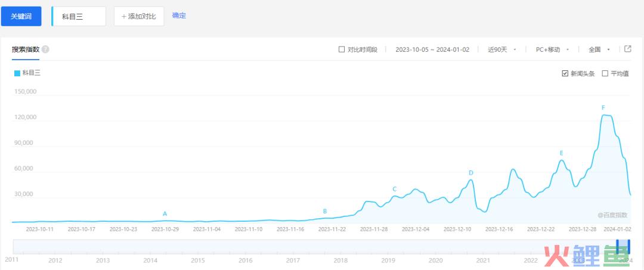
Task: Click the 关键词 button
Action: coord(21,16)
